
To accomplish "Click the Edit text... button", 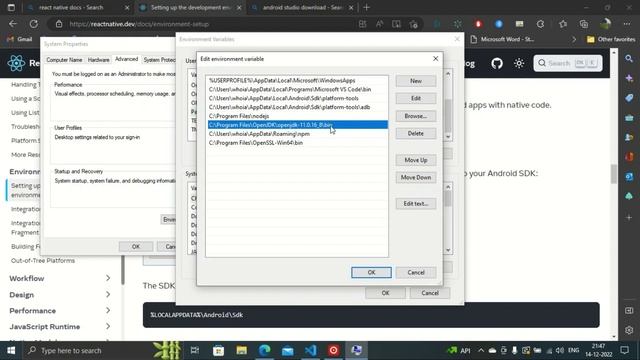I will (x=416, y=203).
